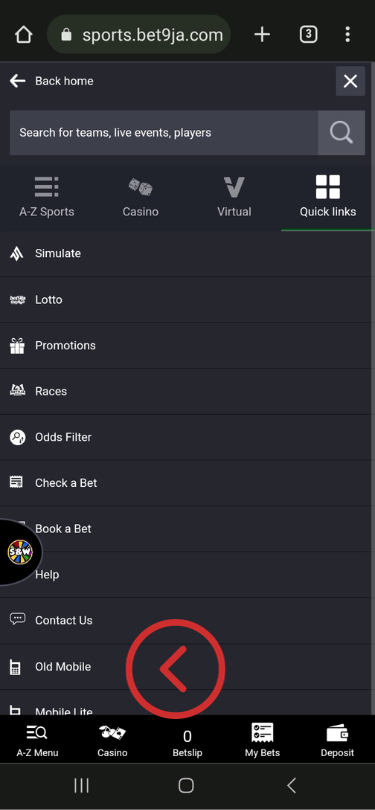Screen dimensions: 375x810
Task: Open Betslip in bottom bar
Action: pos(187,743)
